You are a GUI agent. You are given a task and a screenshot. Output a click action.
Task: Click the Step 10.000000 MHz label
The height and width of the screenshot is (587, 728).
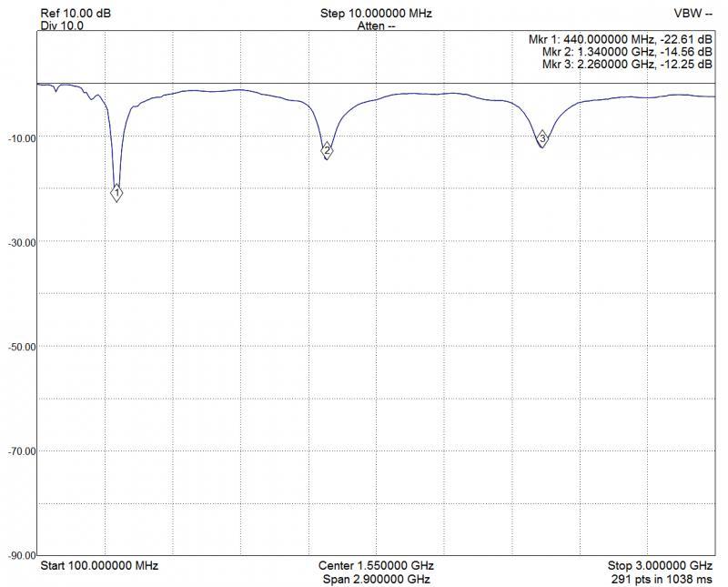pos(376,15)
